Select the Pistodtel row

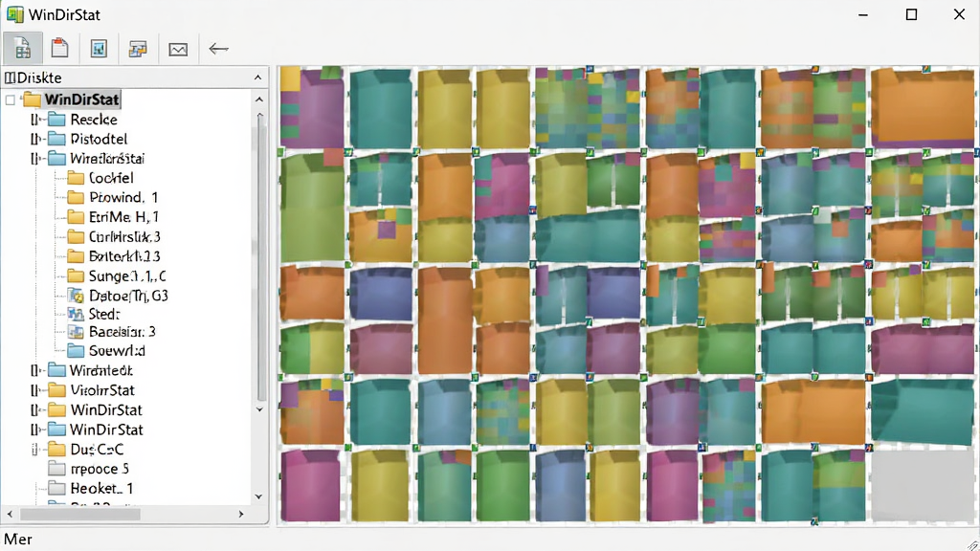[99, 139]
